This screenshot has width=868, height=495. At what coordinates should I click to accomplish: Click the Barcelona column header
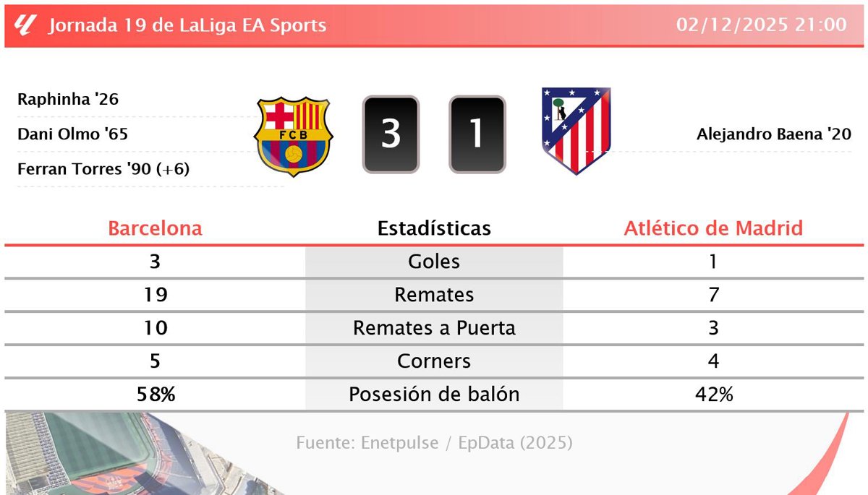[155, 228]
